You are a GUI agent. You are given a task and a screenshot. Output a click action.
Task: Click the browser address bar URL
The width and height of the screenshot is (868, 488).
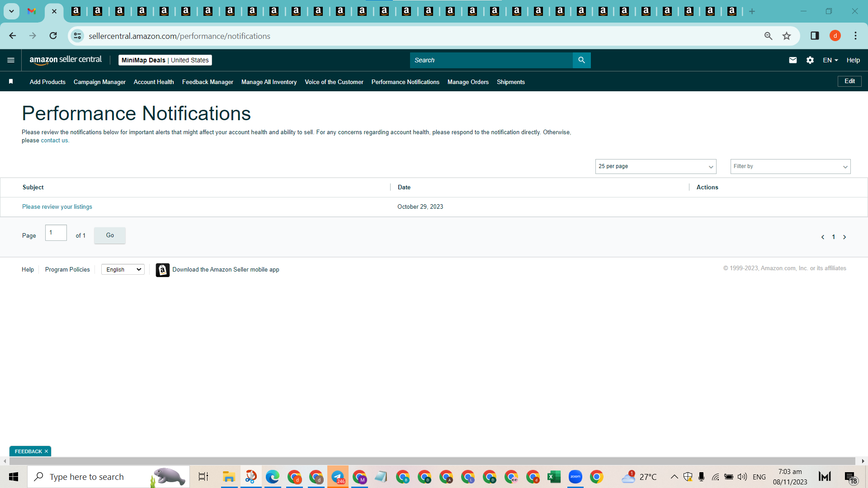(x=179, y=36)
